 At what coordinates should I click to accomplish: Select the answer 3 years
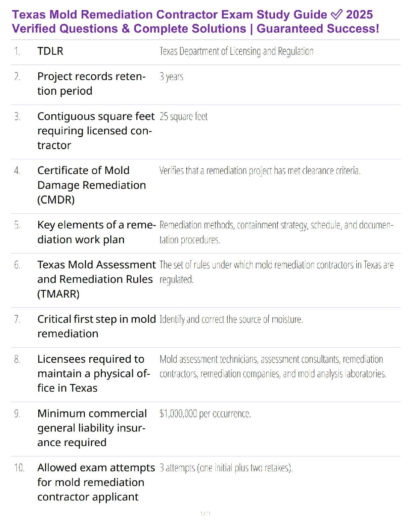point(171,77)
